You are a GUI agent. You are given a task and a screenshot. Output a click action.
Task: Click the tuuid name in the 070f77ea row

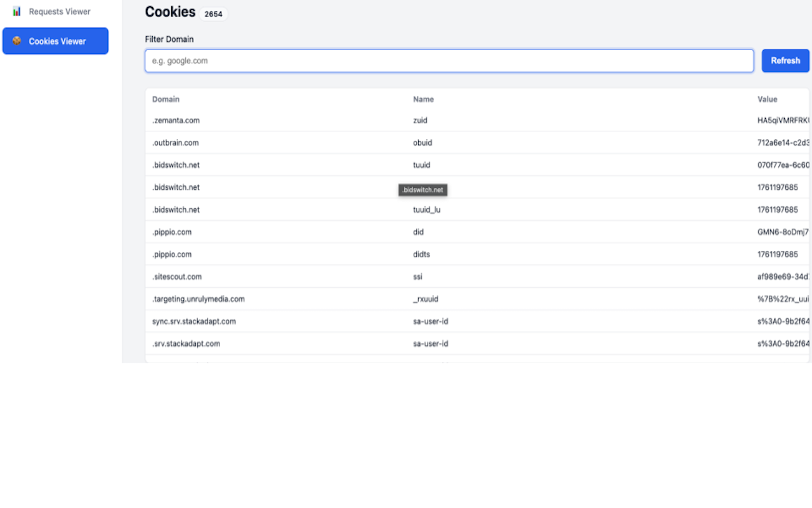tap(421, 165)
